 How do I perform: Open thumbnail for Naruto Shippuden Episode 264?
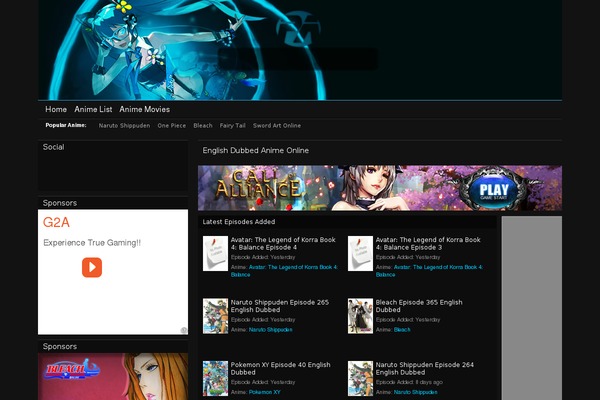coord(360,378)
